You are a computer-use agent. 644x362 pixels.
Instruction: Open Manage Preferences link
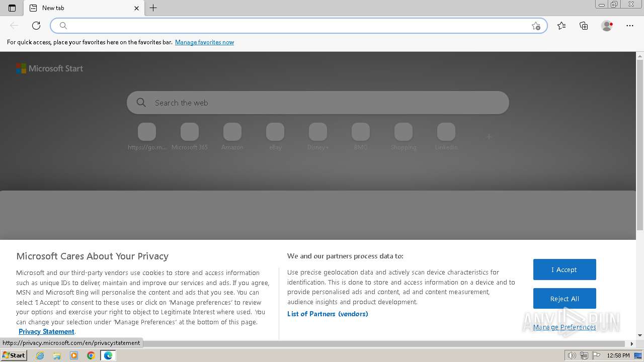tap(565, 327)
